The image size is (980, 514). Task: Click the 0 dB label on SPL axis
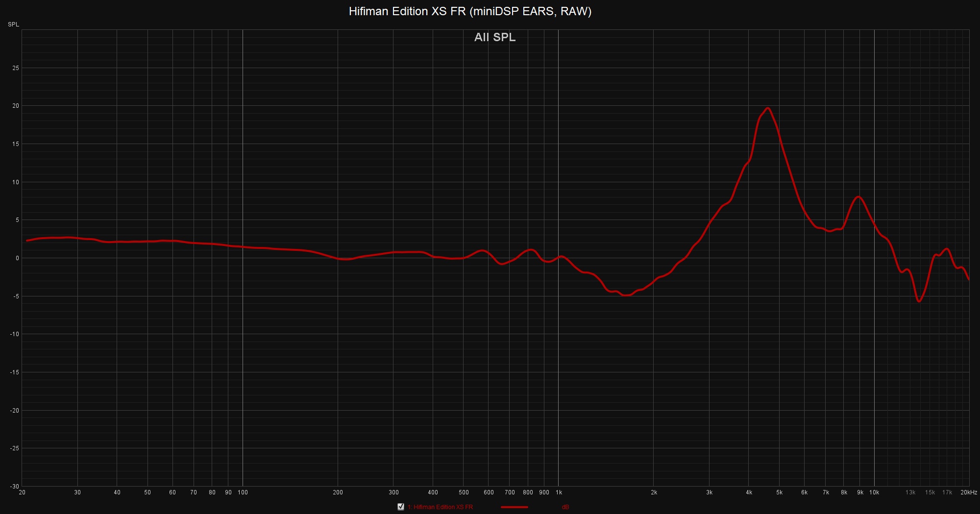point(17,258)
